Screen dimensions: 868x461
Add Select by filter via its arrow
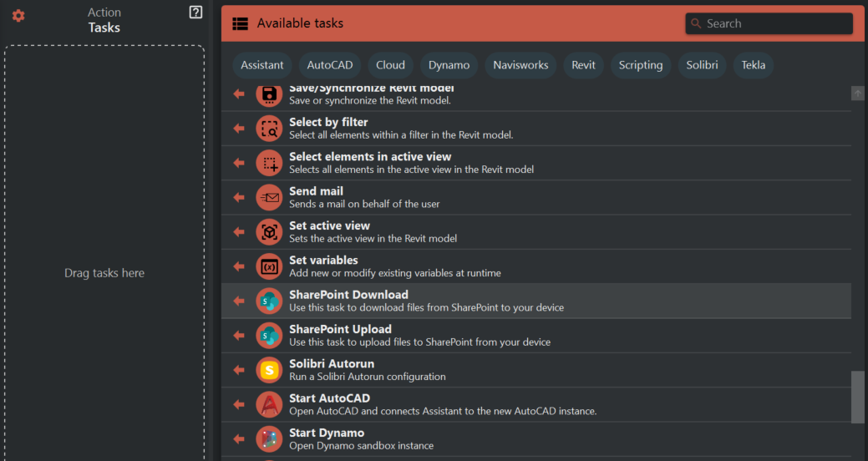[239, 129]
